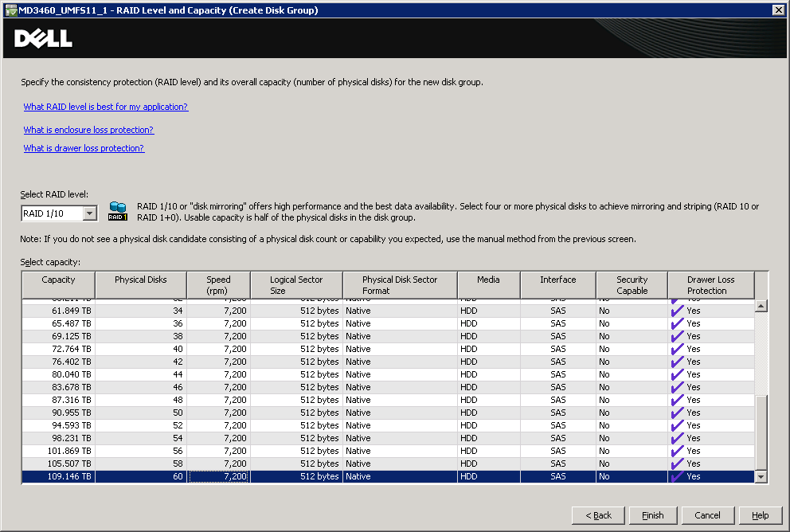The image size is (790, 532).
Task: Click Finish to create the disk group
Action: (x=652, y=515)
